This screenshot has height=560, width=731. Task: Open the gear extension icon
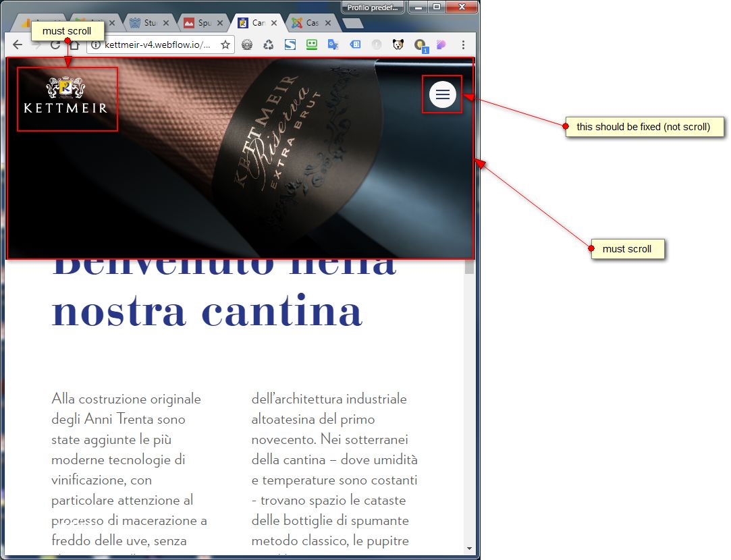point(247,45)
